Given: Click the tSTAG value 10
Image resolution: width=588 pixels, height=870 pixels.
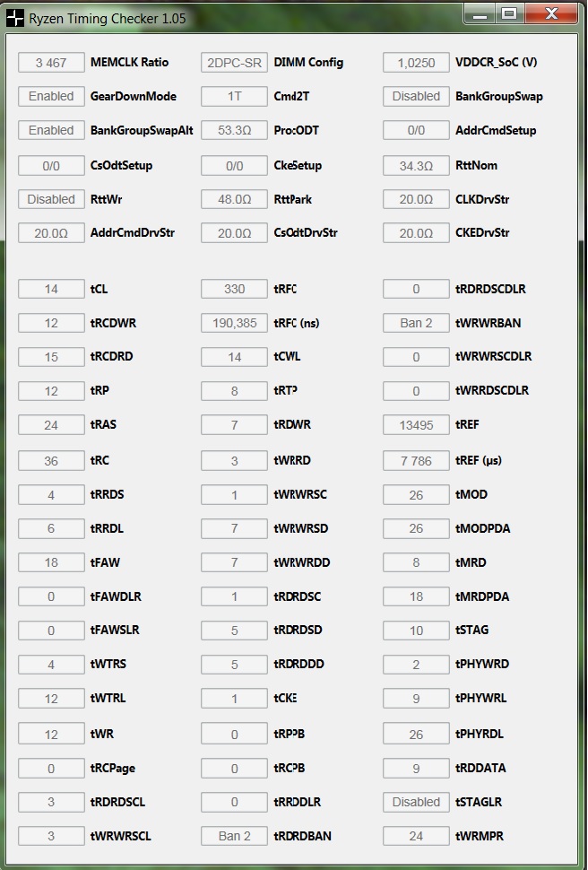Looking at the screenshot, I should point(416,631).
